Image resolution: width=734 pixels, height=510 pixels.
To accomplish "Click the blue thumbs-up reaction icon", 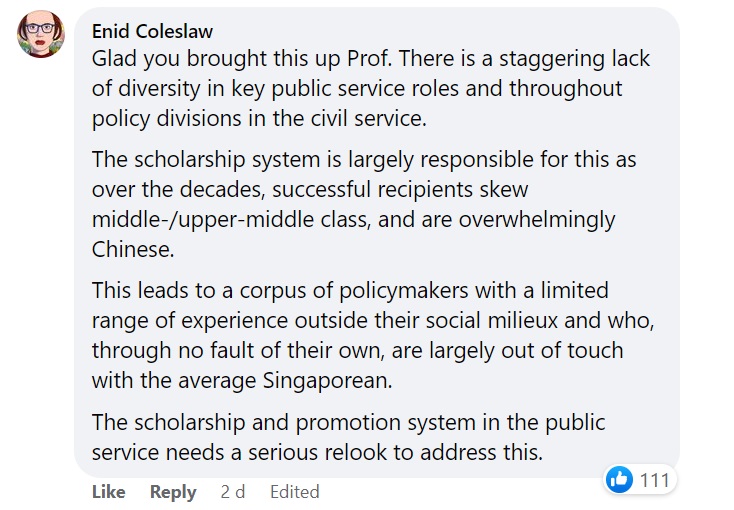I will point(619,479).
